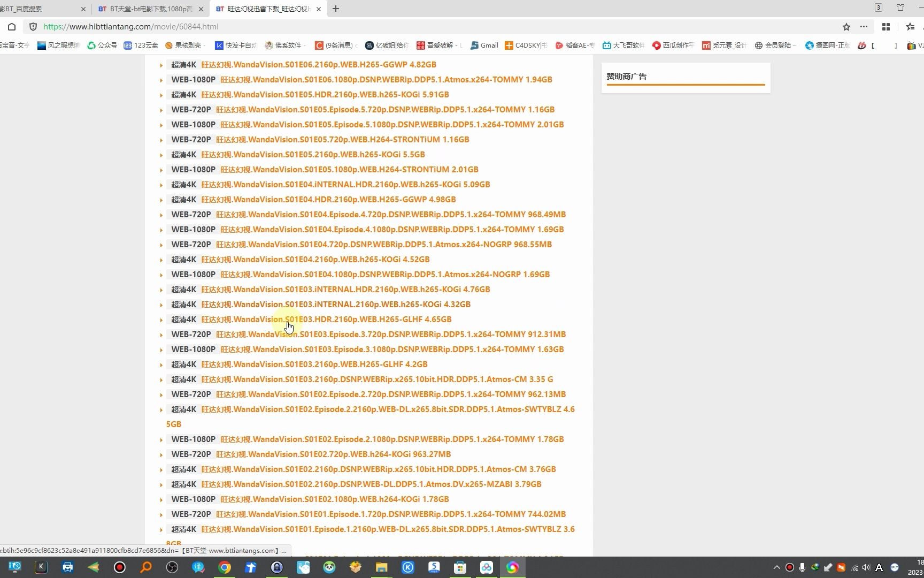
Task: Open S01E02.720p.WEB.h264-KOGi 963.27MB link
Action: click(334, 454)
